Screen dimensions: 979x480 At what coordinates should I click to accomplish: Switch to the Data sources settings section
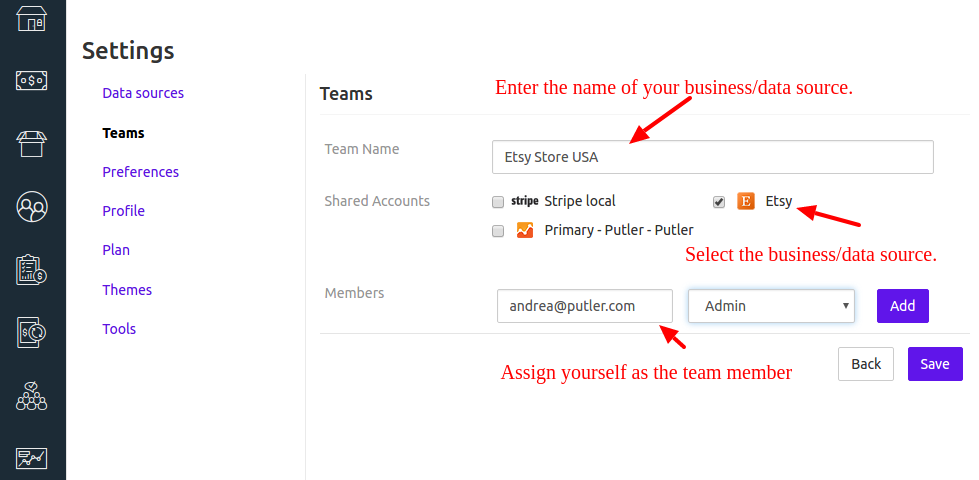pyautogui.click(x=143, y=93)
